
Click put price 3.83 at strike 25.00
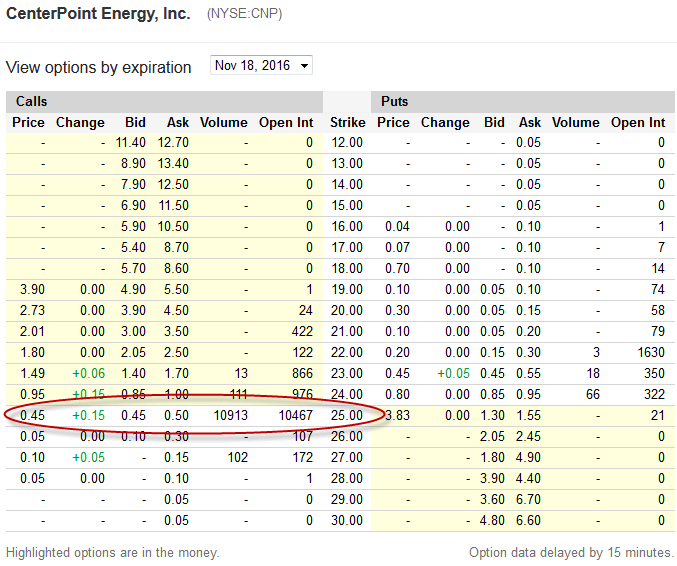click(397, 415)
